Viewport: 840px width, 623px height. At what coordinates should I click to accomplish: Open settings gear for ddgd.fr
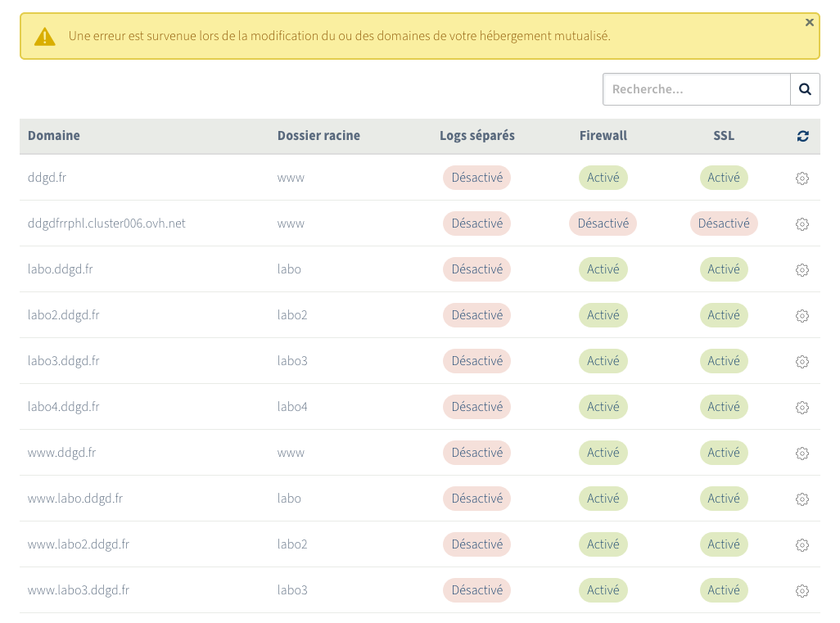pyautogui.click(x=802, y=178)
